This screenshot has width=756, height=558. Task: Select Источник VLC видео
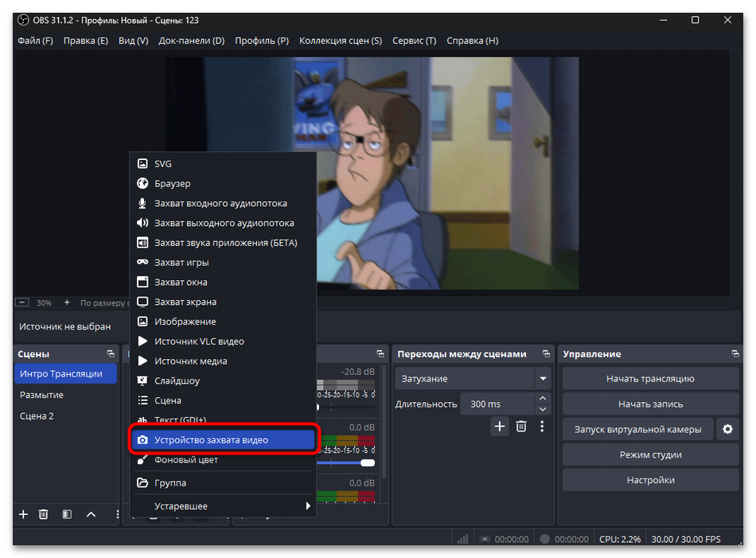coord(223,341)
